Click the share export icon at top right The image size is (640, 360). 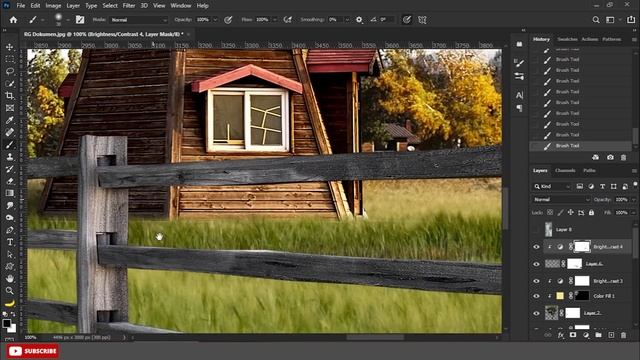(x=631, y=20)
